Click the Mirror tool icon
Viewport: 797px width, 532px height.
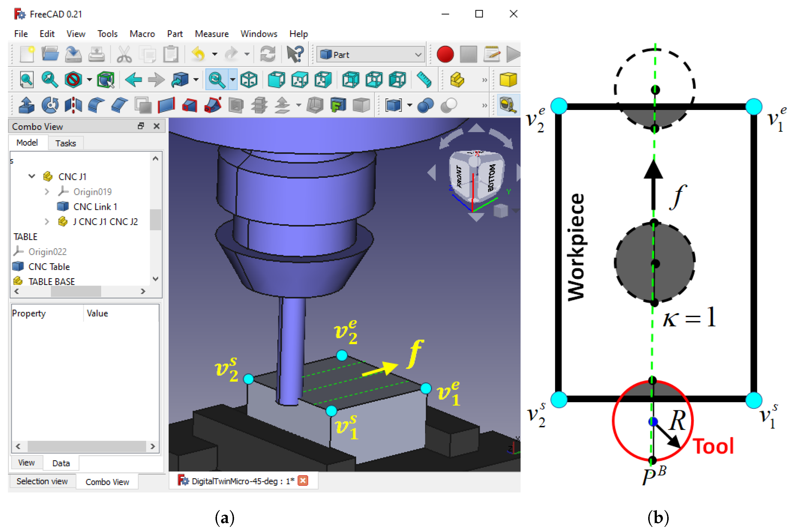[x=73, y=105]
